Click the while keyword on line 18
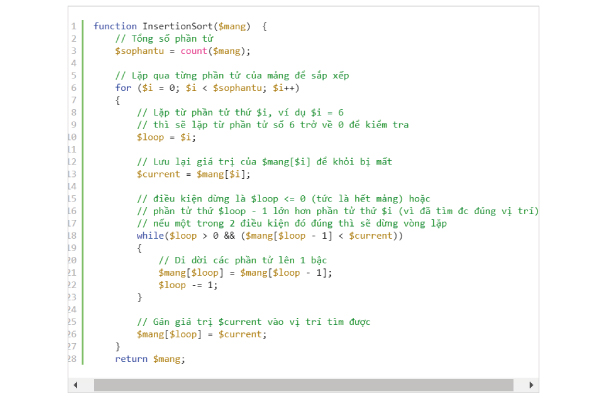The height and width of the screenshot is (400, 600). [150, 236]
